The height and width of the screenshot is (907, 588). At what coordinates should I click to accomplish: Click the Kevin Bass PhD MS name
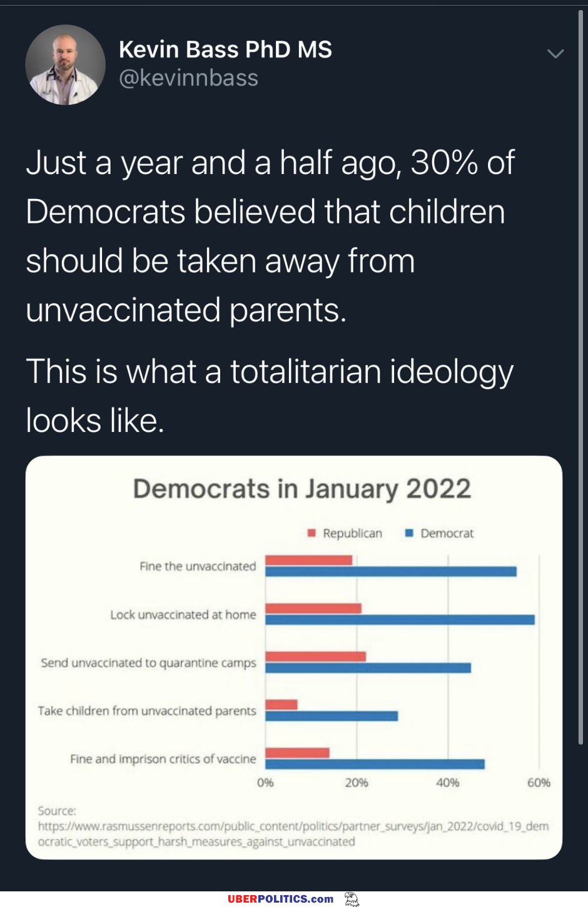tap(225, 49)
